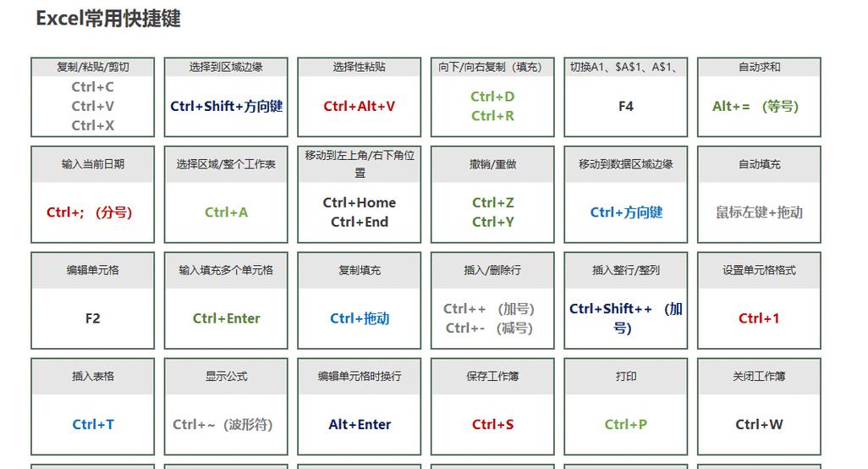Select the '撤销/重做' header

(x=492, y=164)
